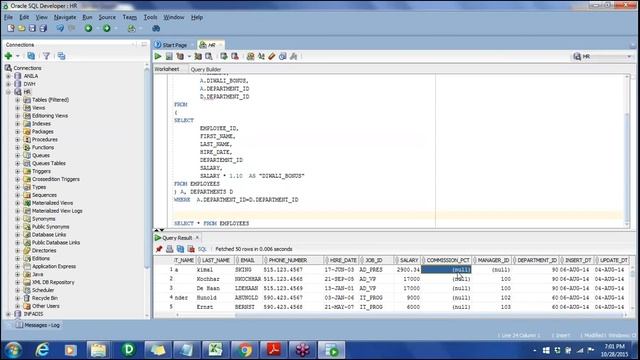The height and width of the screenshot is (360, 640).
Task: Click the HIRE_DATE column header
Action: click(341, 260)
